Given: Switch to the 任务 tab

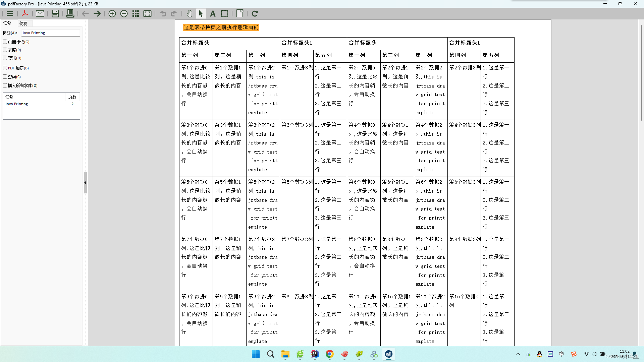Looking at the screenshot, I should coord(7,23).
